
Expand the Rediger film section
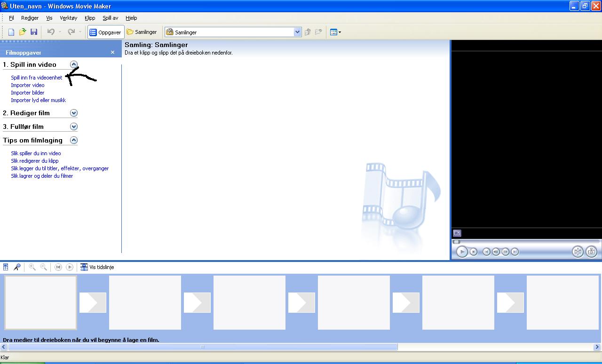coord(74,113)
